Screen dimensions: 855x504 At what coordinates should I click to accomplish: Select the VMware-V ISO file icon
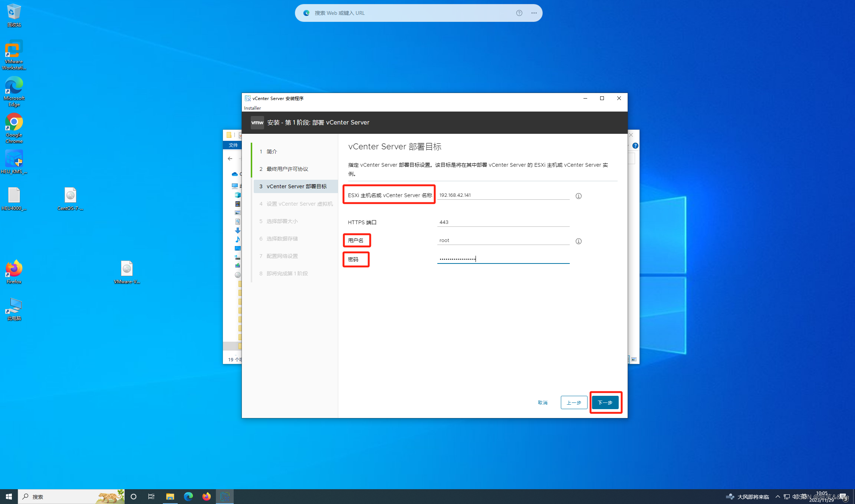pos(127,272)
